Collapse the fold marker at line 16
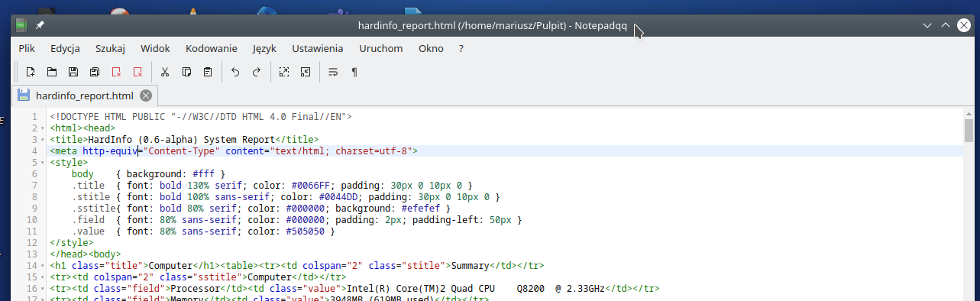This screenshot has width=980, height=301. [44, 289]
